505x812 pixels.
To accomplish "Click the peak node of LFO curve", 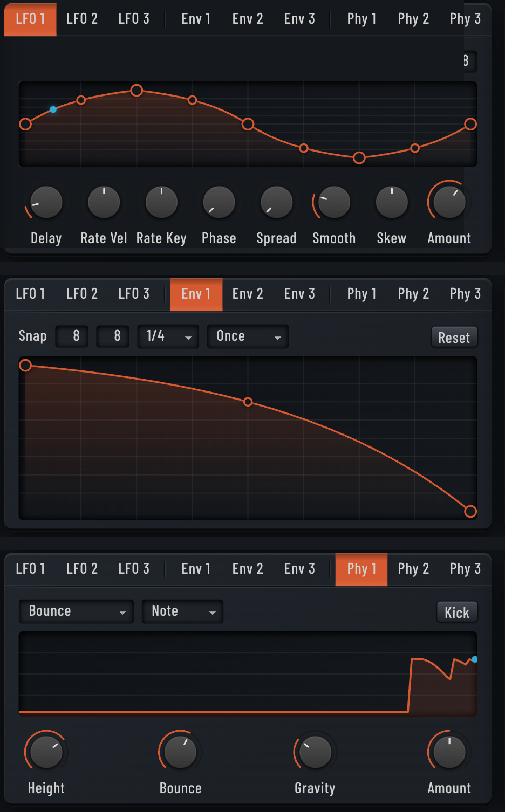I will pyautogui.click(x=137, y=90).
